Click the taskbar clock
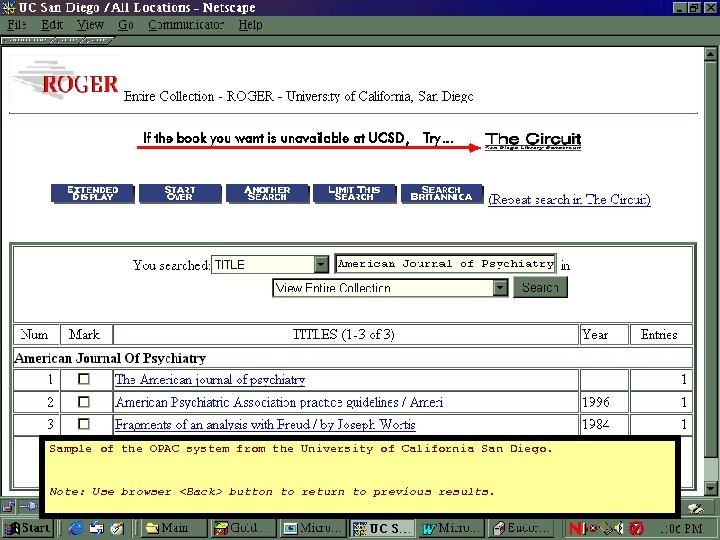The height and width of the screenshot is (540, 720). (681, 529)
